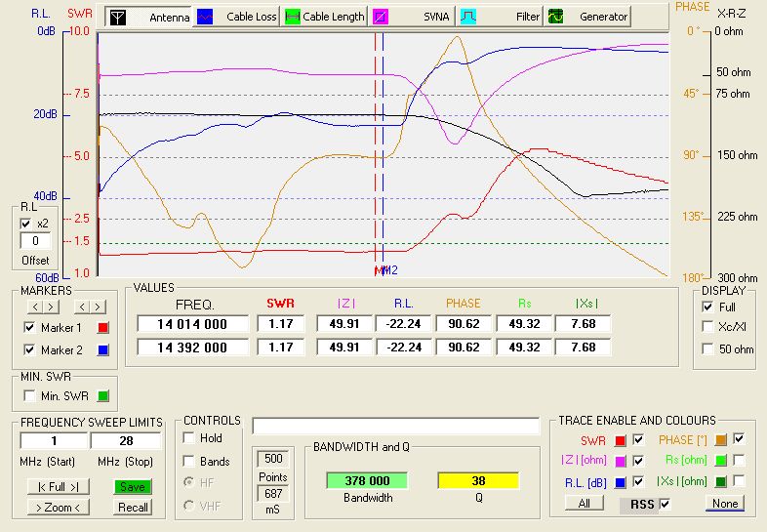Select the Cable Length mode
767x532 pixels.
tap(323, 17)
